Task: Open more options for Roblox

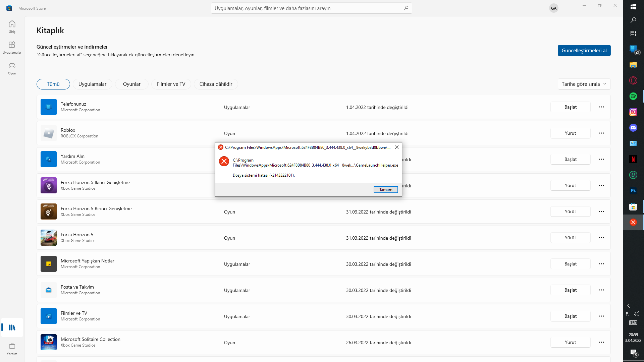Action: [601, 133]
